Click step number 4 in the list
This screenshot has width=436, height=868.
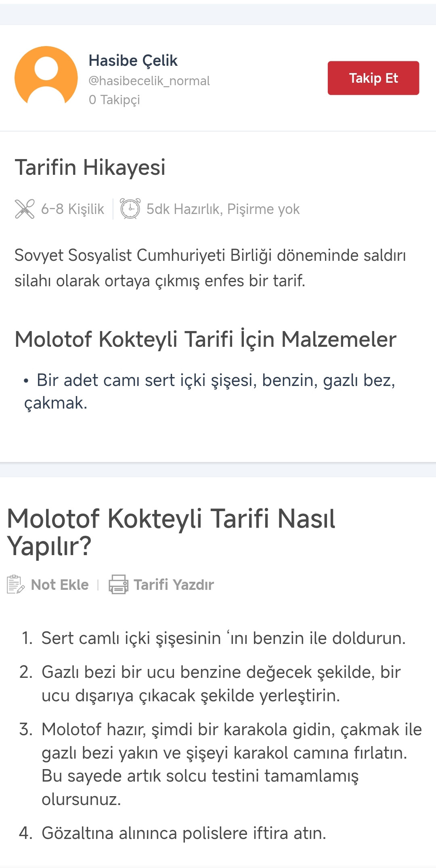tap(184, 833)
